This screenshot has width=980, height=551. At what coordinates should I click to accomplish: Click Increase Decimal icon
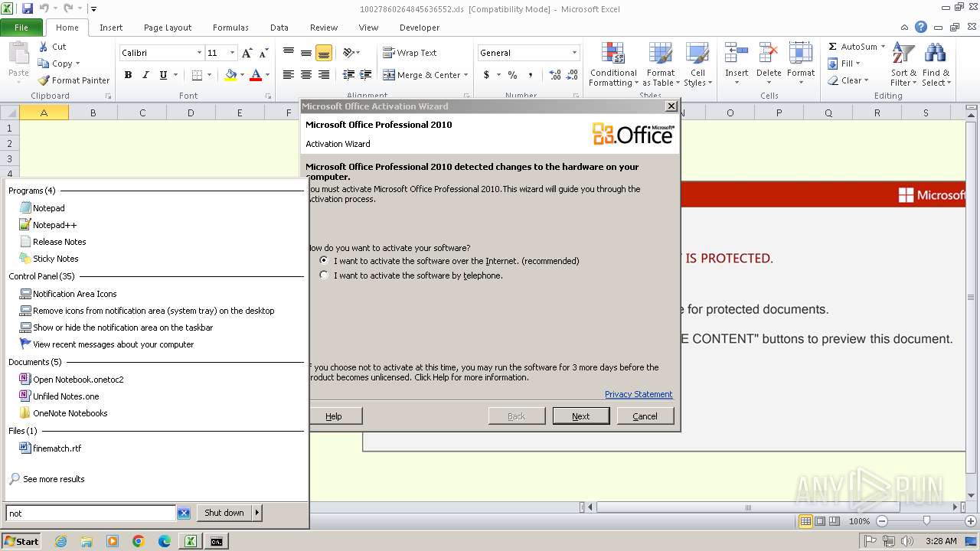coord(555,75)
